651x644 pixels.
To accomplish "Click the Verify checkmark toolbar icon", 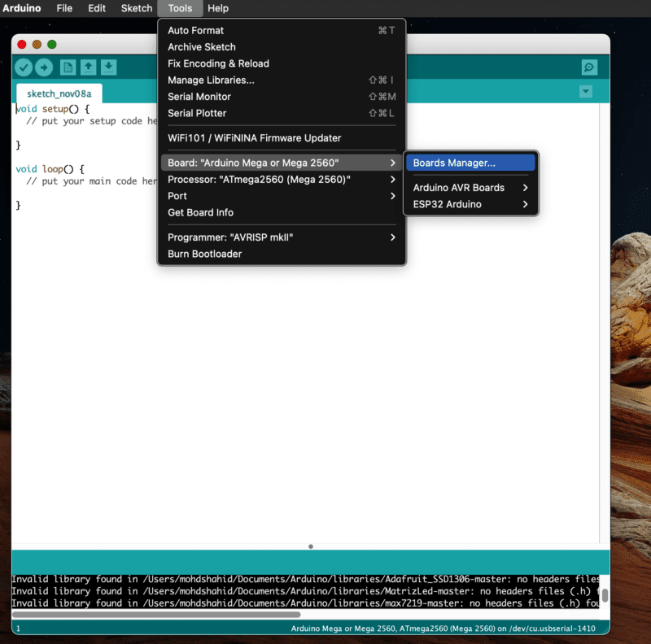I will (24, 67).
